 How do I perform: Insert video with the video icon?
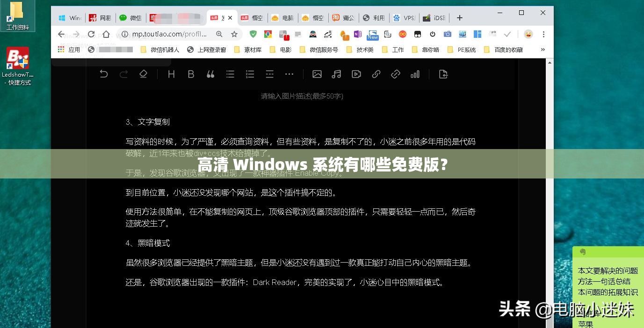356,74
